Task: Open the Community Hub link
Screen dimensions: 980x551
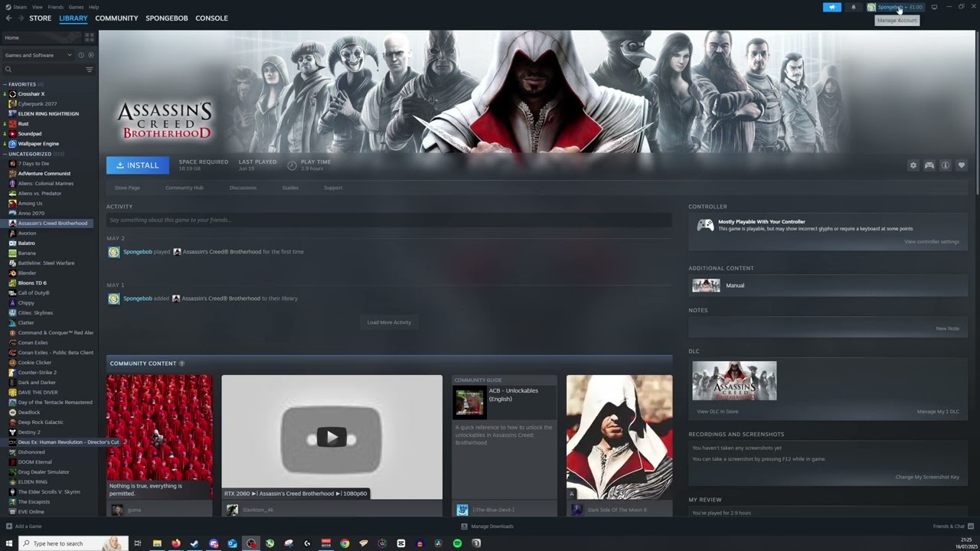Action: click(185, 187)
